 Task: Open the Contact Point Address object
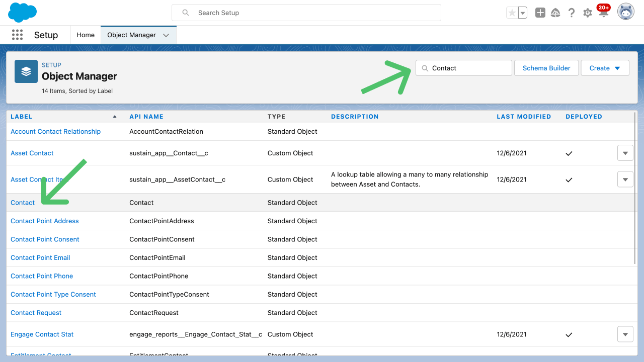point(45,221)
